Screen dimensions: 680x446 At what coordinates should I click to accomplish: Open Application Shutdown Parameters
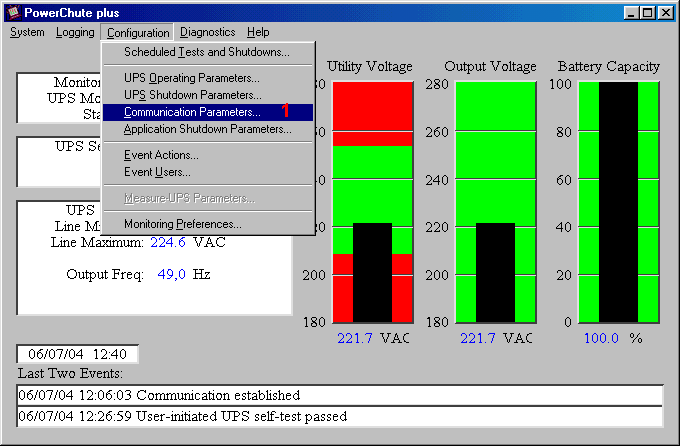tap(208, 129)
